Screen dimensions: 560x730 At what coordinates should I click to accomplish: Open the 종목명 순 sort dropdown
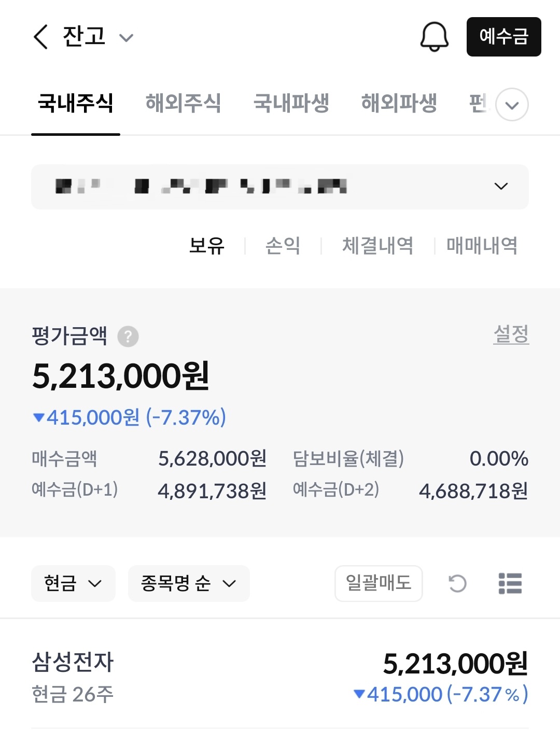189,583
